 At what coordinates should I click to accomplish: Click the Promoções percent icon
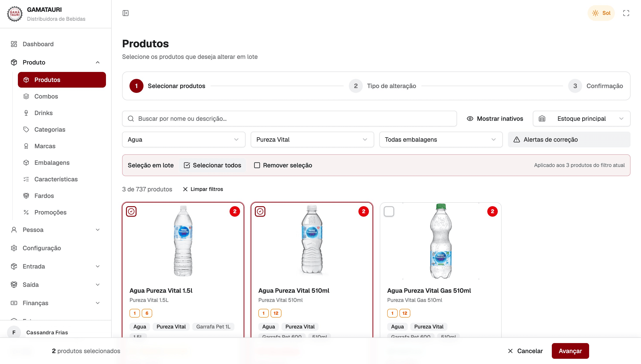[26, 212]
